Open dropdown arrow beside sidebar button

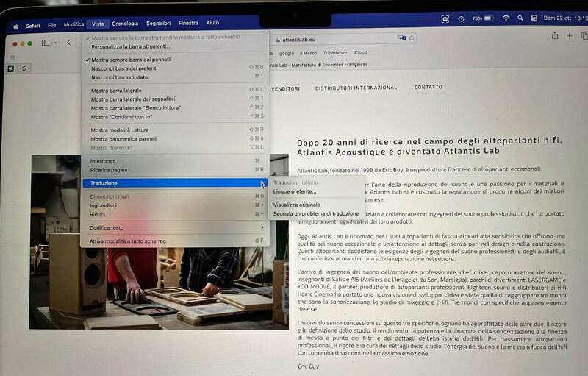tap(56, 43)
